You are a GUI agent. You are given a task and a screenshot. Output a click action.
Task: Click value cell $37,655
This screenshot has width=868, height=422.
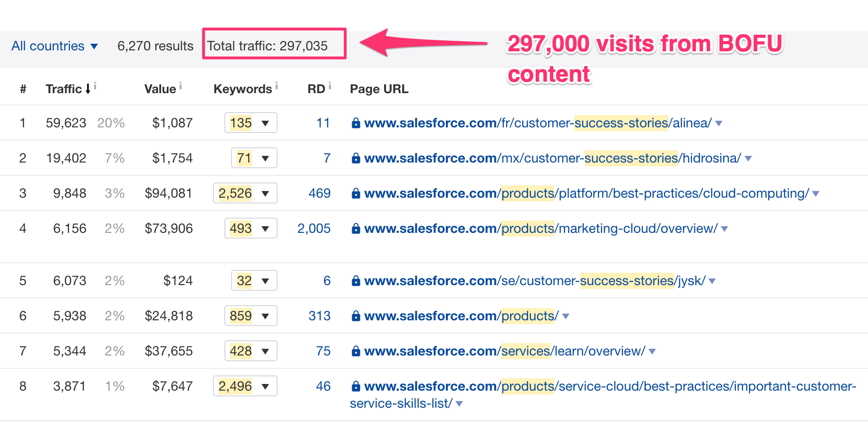point(169,351)
